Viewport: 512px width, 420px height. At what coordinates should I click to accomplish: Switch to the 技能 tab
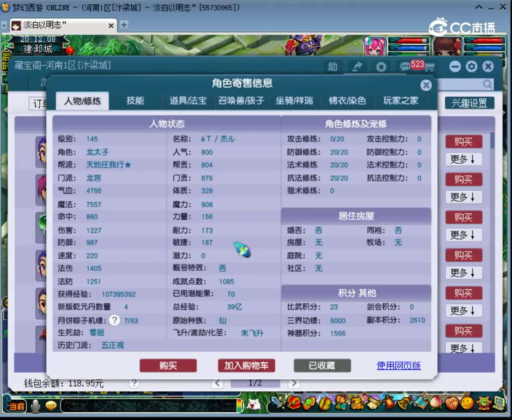[x=135, y=101]
